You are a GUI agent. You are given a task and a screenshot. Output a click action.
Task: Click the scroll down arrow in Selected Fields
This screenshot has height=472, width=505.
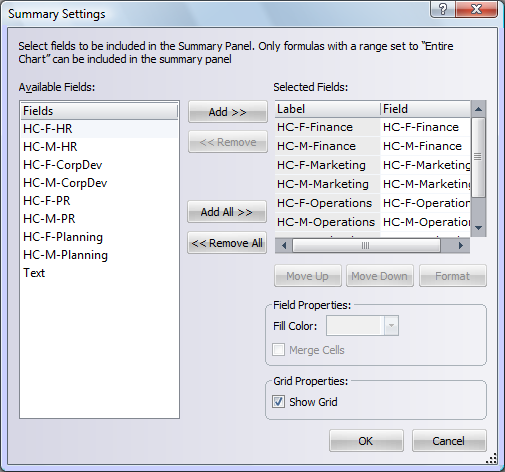click(x=478, y=228)
